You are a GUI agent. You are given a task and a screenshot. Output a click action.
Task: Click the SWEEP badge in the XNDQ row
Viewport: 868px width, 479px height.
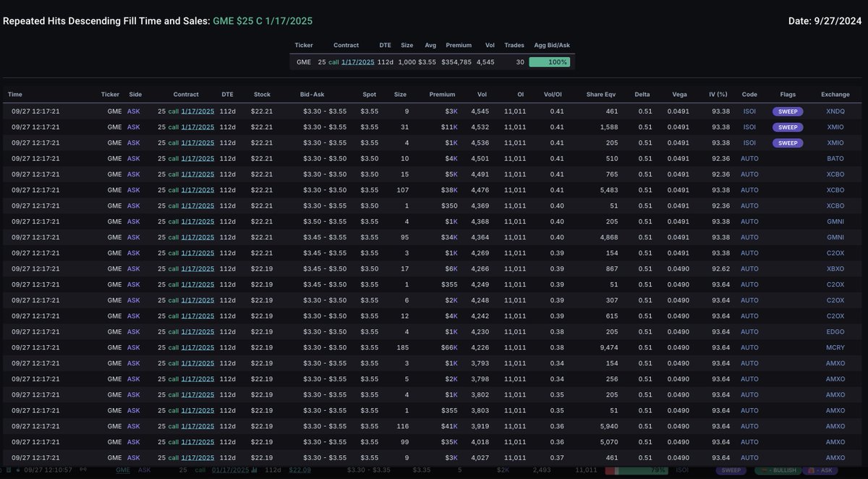pos(788,111)
